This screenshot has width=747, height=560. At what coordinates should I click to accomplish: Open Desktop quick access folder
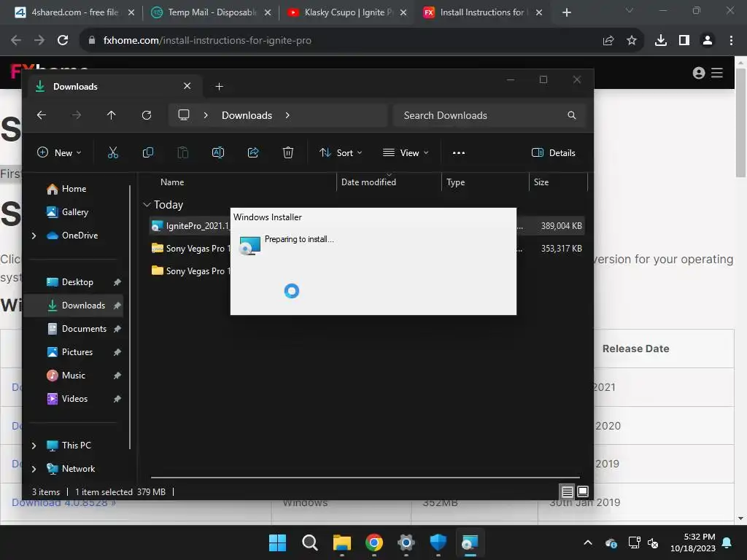(77, 282)
